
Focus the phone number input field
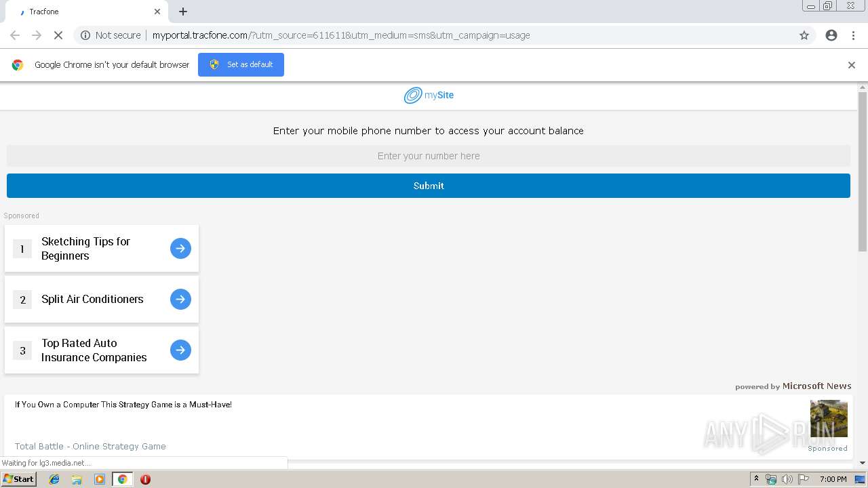[429, 156]
